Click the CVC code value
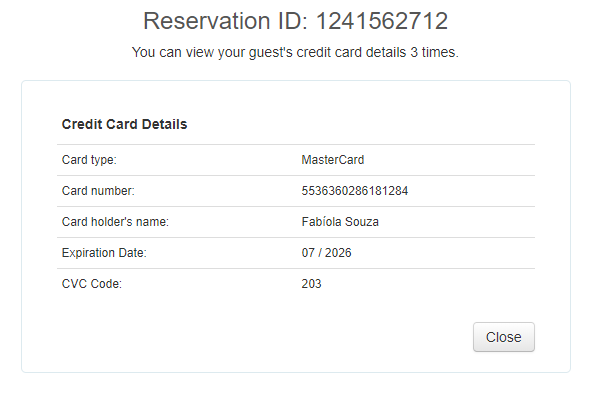This screenshot has height=404, width=603. (311, 284)
